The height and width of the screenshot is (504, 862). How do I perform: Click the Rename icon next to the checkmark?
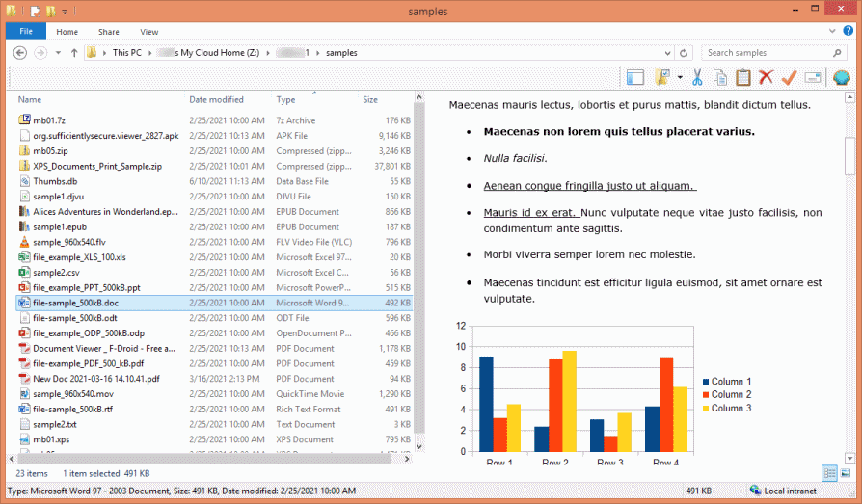point(812,77)
